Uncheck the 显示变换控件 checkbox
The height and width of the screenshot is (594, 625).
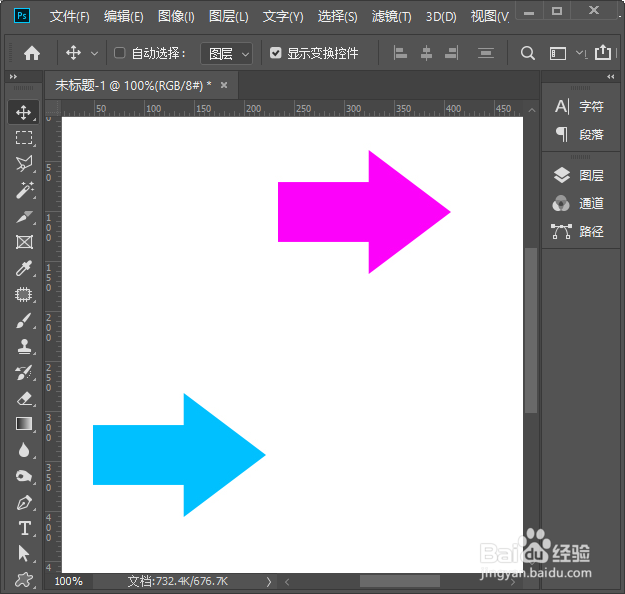click(x=275, y=53)
